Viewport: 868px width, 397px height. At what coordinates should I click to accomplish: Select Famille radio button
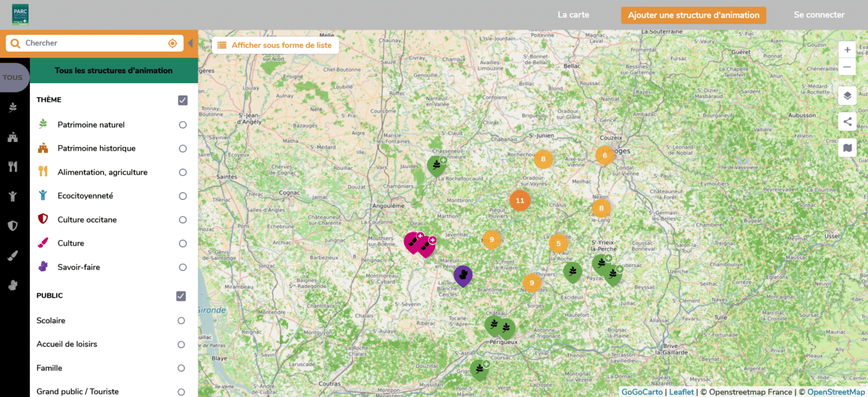click(181, 368)
